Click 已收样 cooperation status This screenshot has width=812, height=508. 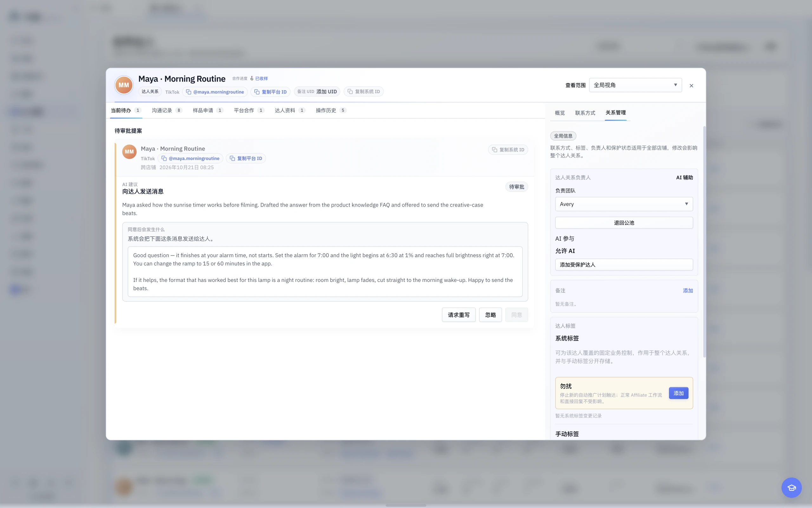click(261, 78)
